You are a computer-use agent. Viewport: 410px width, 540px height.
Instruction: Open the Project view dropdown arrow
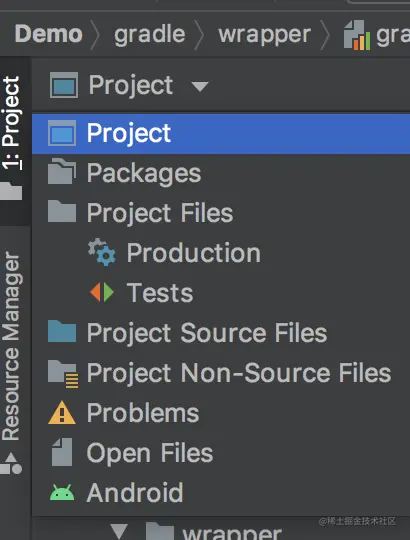(200, 86)
